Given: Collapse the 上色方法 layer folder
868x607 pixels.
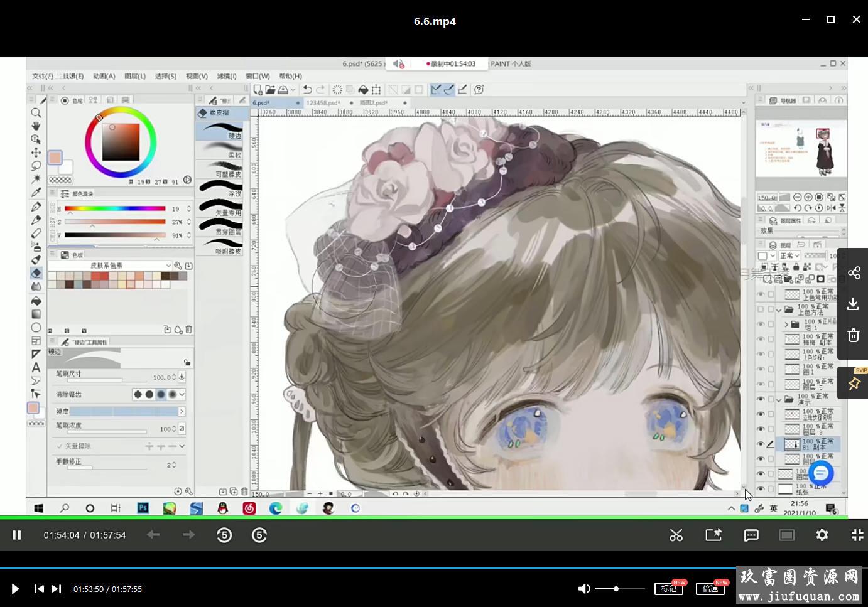Looking at the screenshot, I should point(779,309).
